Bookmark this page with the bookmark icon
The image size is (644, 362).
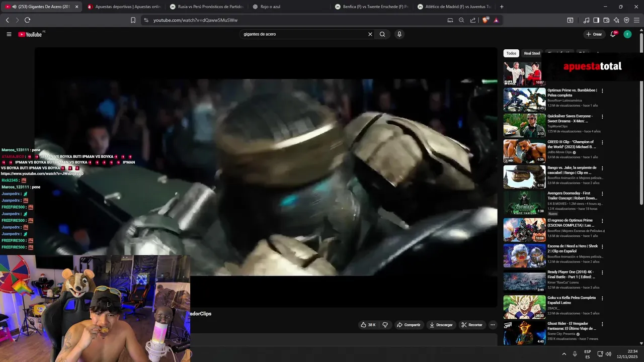(133, 20)
